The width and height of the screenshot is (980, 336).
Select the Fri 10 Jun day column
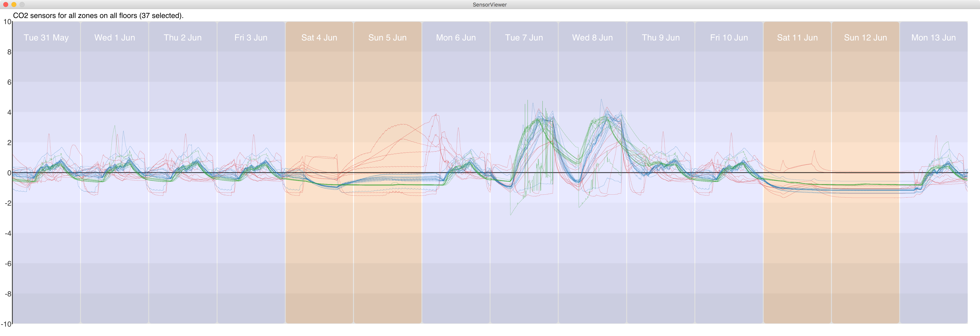[x=729, y=172]
